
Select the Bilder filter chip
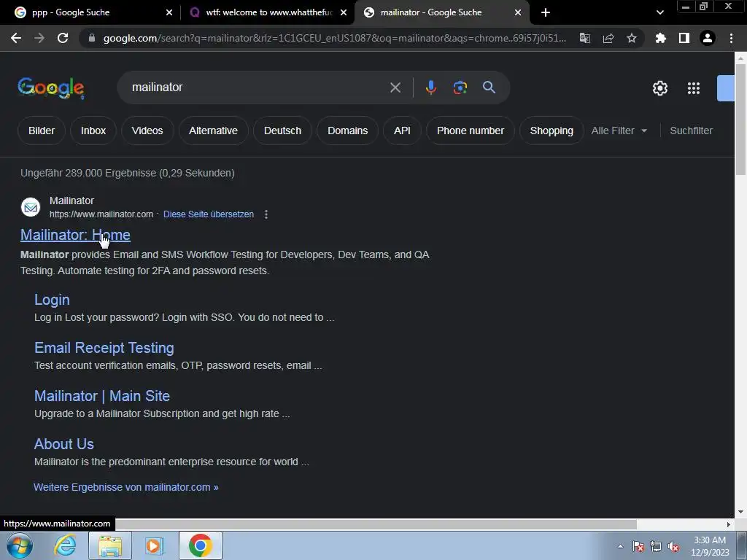point(42,131)
